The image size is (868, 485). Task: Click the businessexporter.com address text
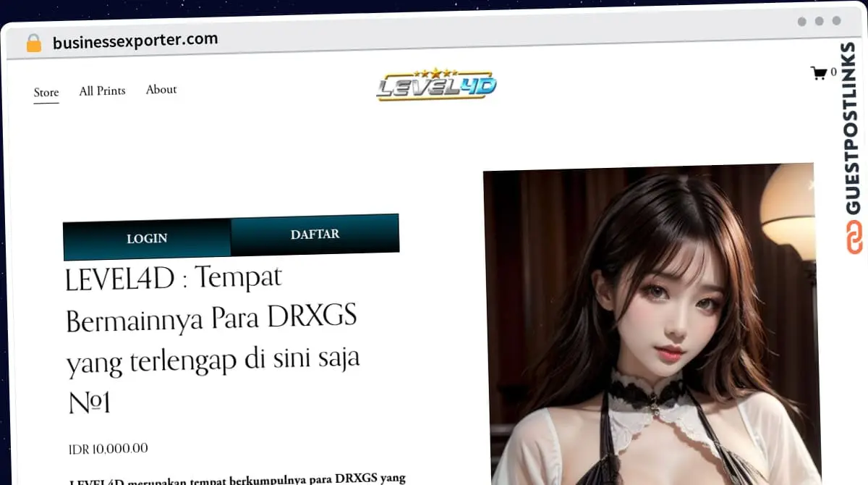click(x=135, y=41)
